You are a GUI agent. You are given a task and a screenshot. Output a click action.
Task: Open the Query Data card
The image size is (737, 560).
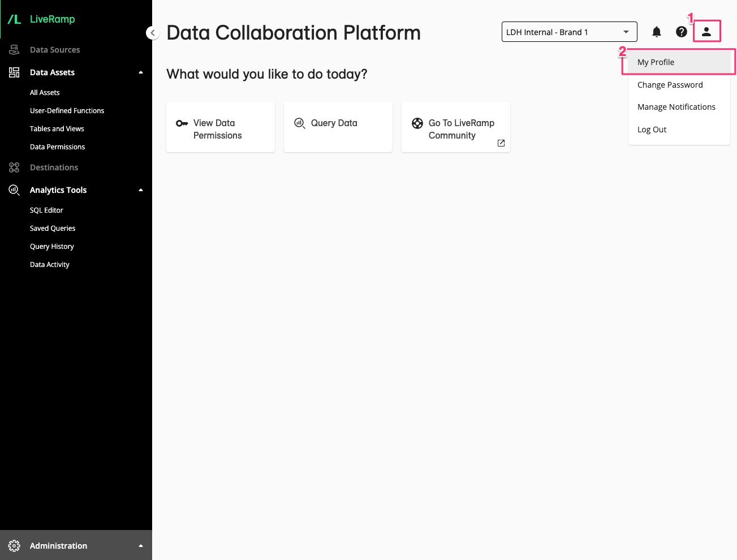point(338,127)
